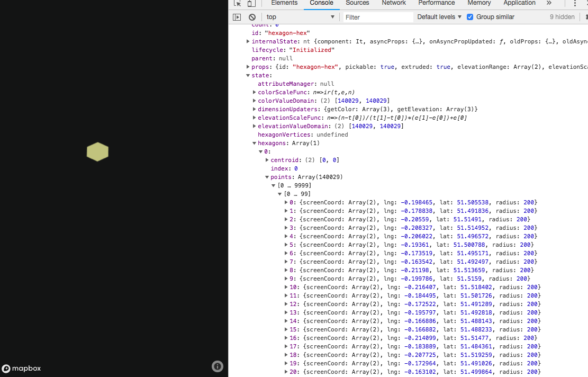Expand point 16 with lng -0.214099
Viewport: 588px width, 377px height.
click(x=286, y=338)
